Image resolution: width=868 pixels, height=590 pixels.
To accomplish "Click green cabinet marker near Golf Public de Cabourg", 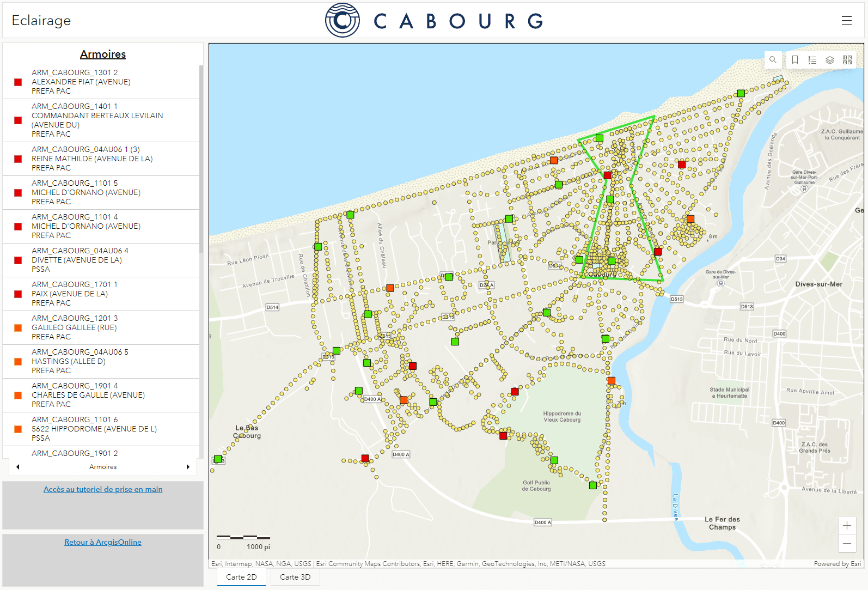I will 554,460.
